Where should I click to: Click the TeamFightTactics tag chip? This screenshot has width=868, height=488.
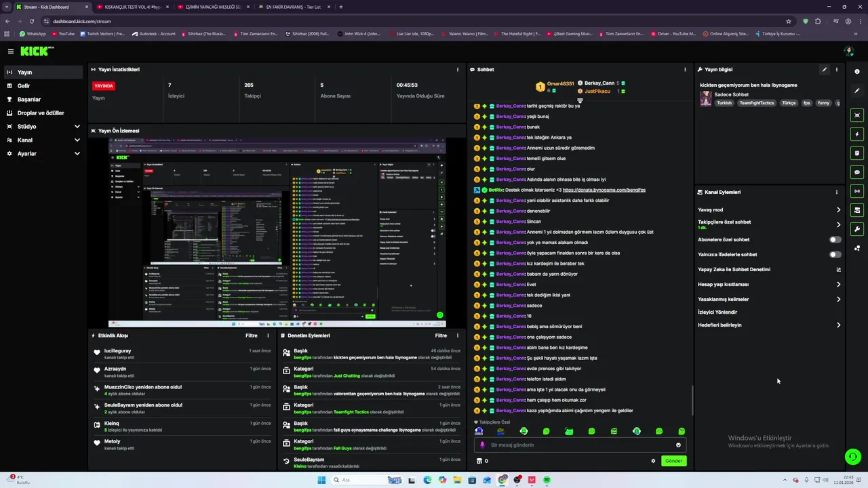pos(757,103)
